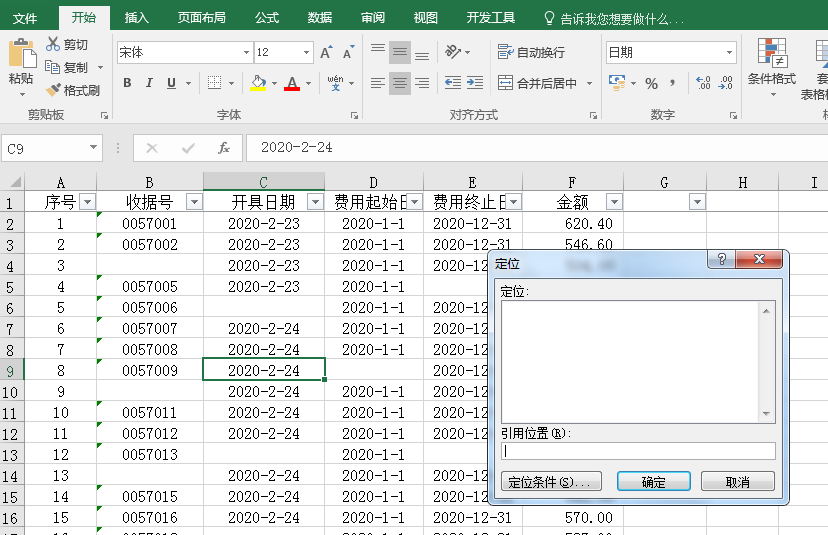The width and height of the screenshot is (828, 535).
Task: Click the text orientation icon
Action: [x=453, y=52]
